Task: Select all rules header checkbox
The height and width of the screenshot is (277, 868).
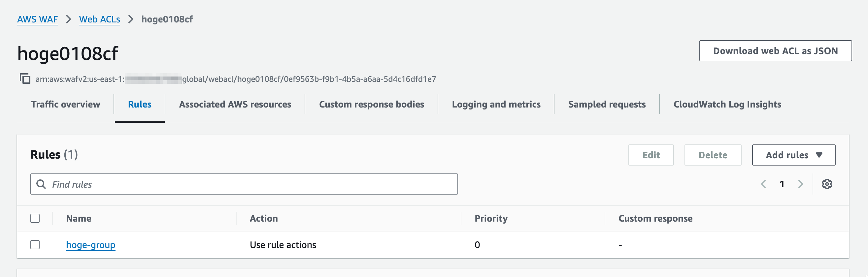Action: click(x=35, y=218)
